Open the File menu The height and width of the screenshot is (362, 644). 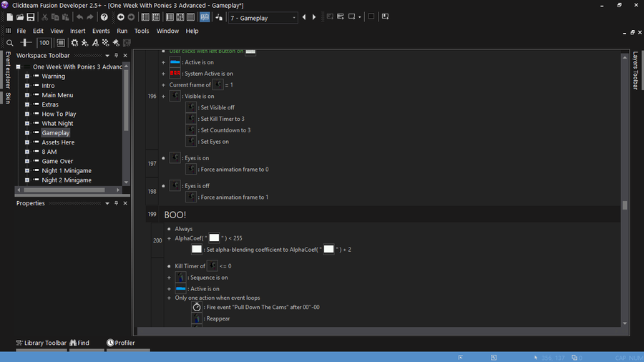(x=21, y=31)
